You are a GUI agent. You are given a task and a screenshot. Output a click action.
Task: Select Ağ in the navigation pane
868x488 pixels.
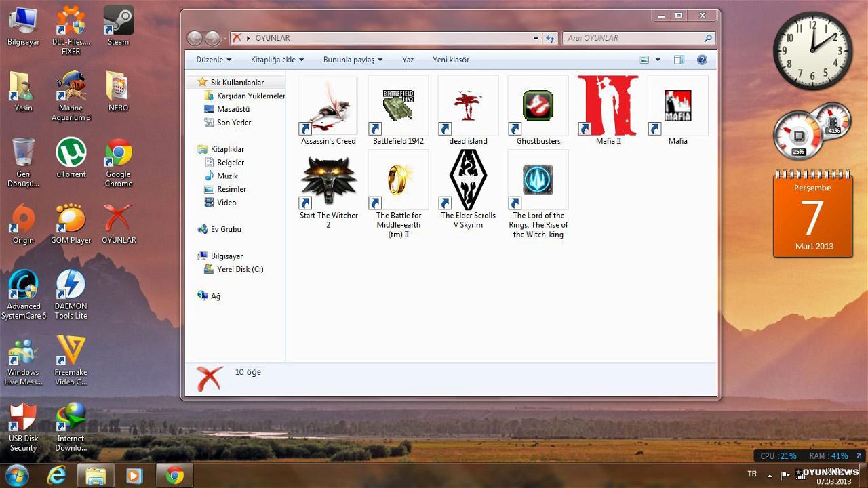tap(209, 296)
